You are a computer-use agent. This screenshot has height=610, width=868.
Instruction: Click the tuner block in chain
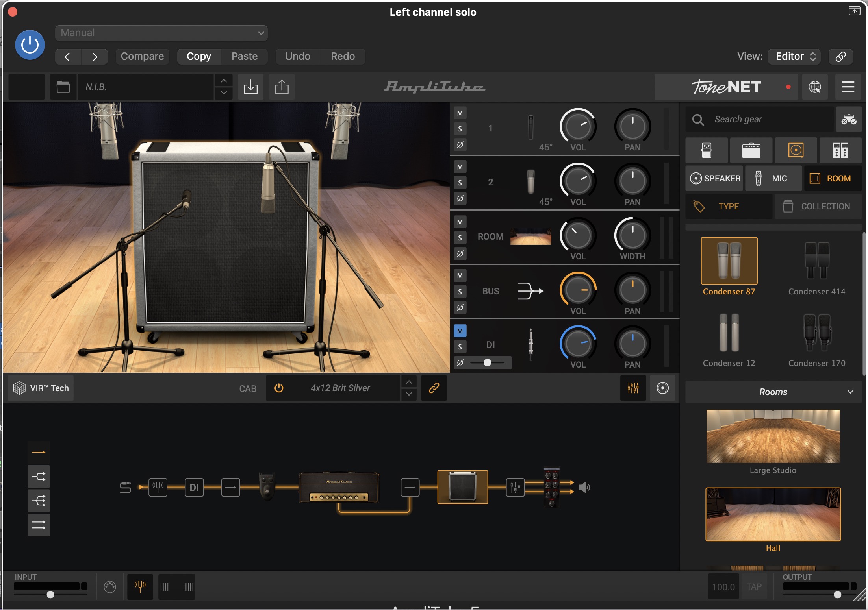pyautogui.click(x=158, y=487)
